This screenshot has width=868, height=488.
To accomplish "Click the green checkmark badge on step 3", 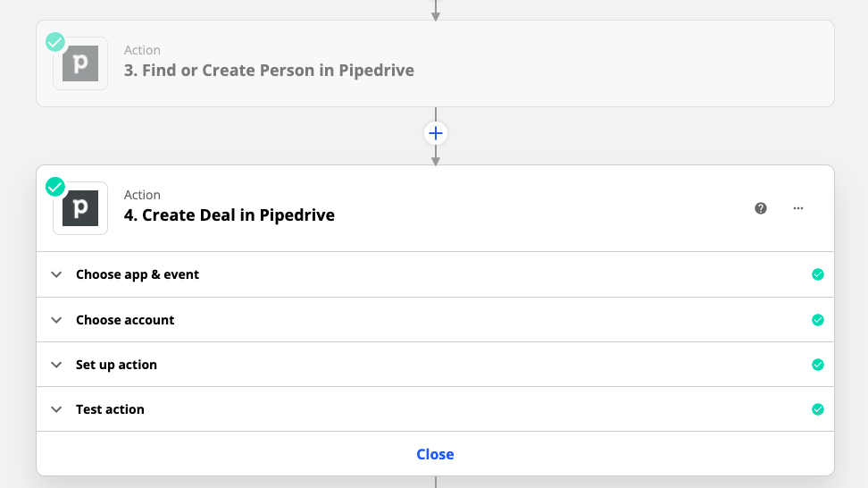I will (x=55, y=42).
